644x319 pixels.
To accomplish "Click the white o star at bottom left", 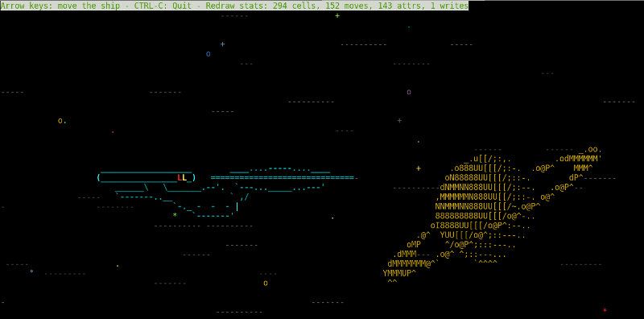I will [x=31, y=271].
